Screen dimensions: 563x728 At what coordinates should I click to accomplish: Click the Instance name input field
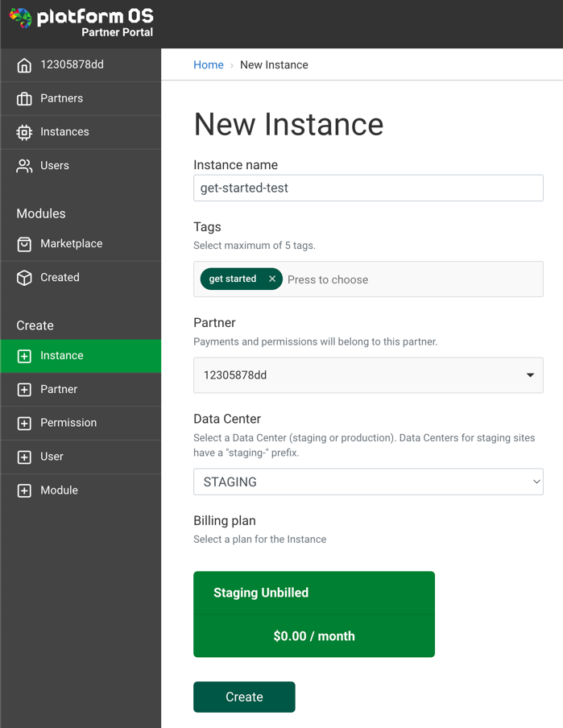tap(367, 188)
